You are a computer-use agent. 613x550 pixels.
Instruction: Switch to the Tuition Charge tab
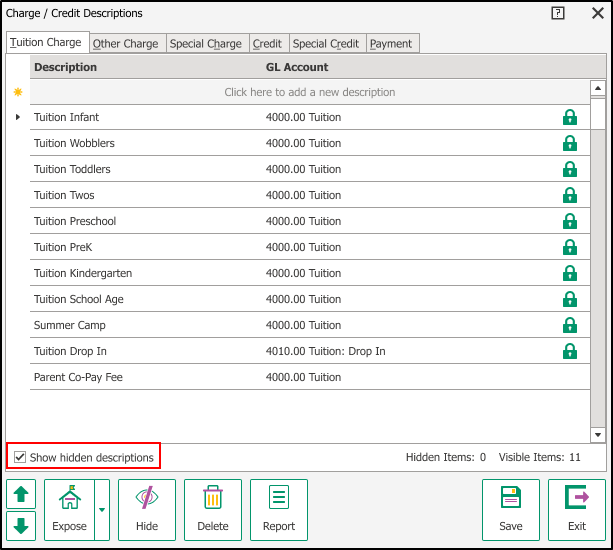click(x=46, y=42)
